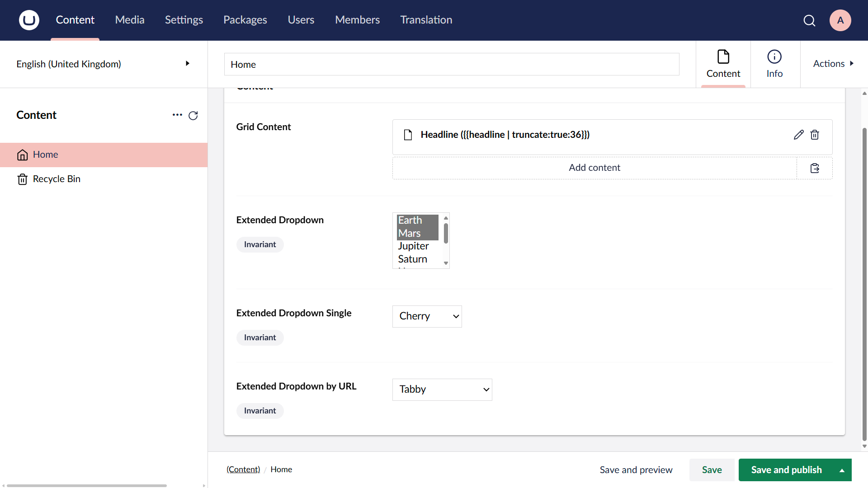Refresh the Content tree

[x=193, y=116]
